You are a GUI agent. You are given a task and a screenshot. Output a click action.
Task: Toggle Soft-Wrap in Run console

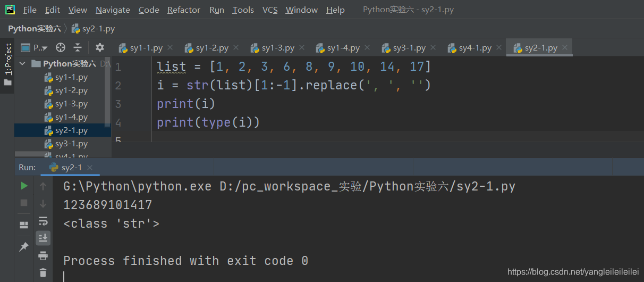click(x=43, y=221)
